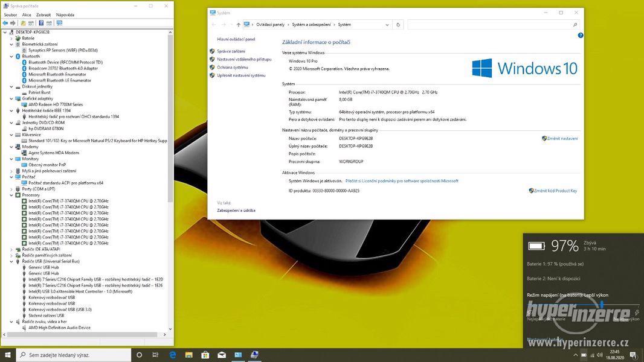
Task: Open Upřesnit nastavení systému link
Action: [x=241, y=75]
